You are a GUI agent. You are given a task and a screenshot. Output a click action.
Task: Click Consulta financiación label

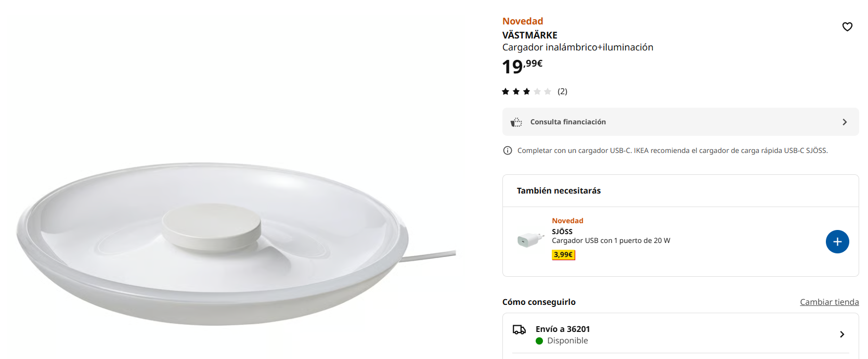click(x=568, y=122)
